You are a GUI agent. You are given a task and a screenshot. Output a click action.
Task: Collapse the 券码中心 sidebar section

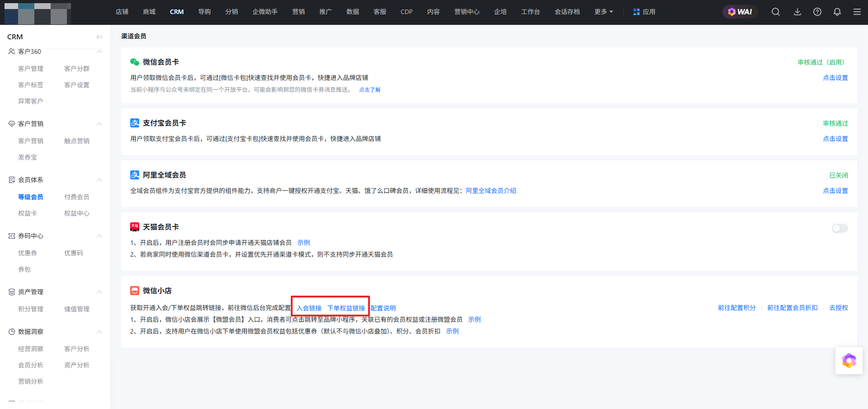[99, 236]
